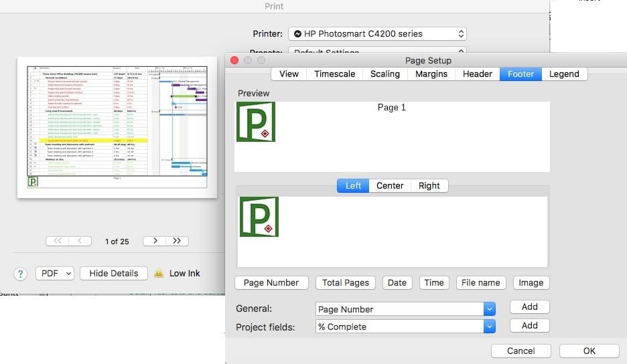627x364 pixels.
Task: Click the Page 1 text in Preview
Action: point(391,108)
